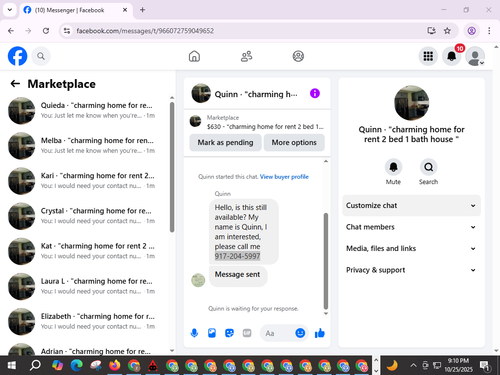This screenshot has height=375, width=500.
Task: Open Quieda chat in Marketplace list
Action: click(85, 110)
